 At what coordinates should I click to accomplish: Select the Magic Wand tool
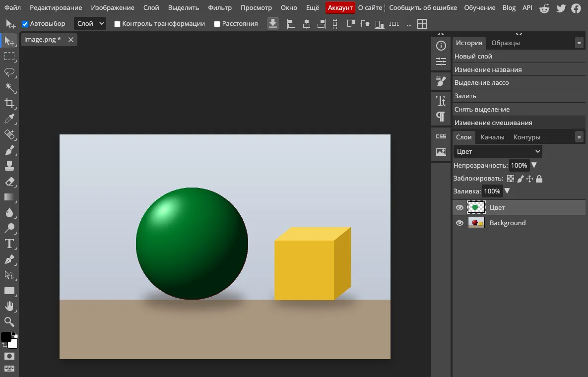tap(9, 88)
